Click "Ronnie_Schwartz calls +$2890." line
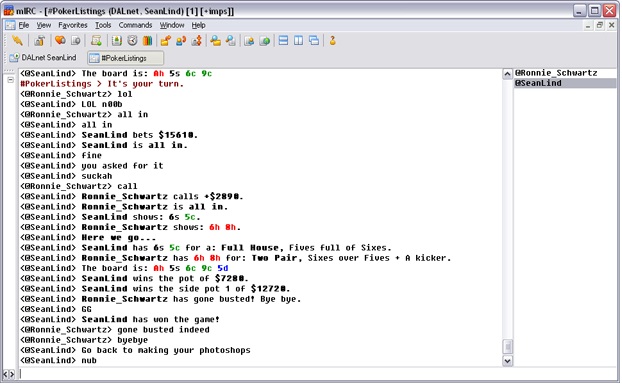The height and width of the screenshot is (385, 622). pyautogui.click(x=162, y=196)
